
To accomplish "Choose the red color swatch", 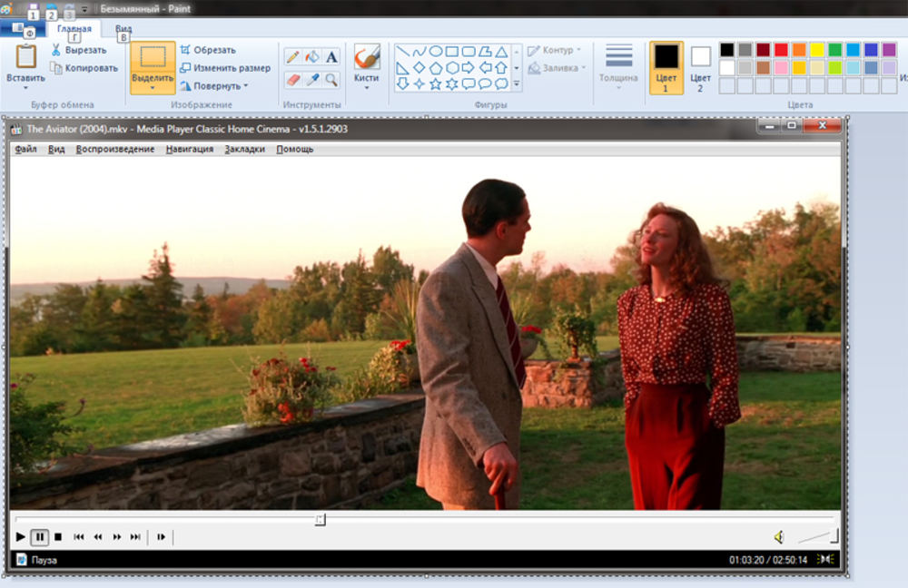I will 781,50.
